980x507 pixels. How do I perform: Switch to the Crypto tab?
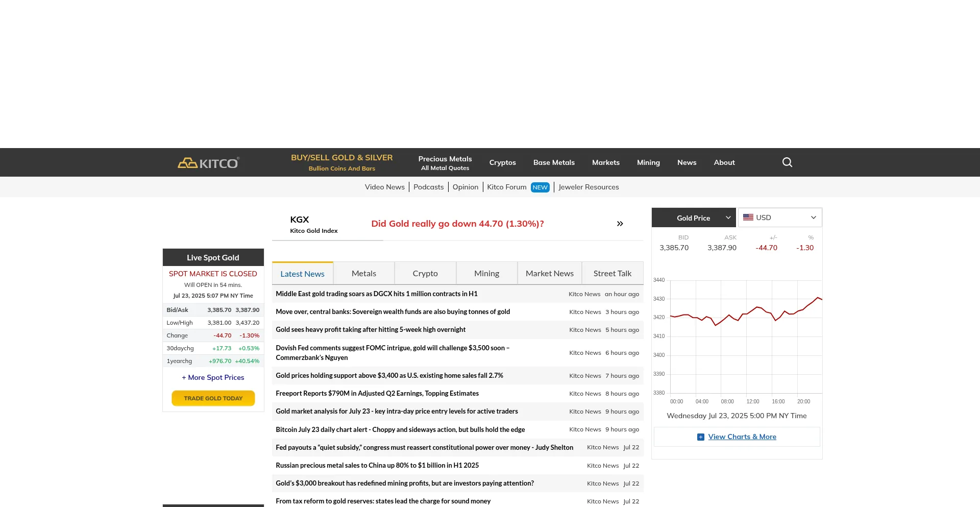[x=425, y=274]
